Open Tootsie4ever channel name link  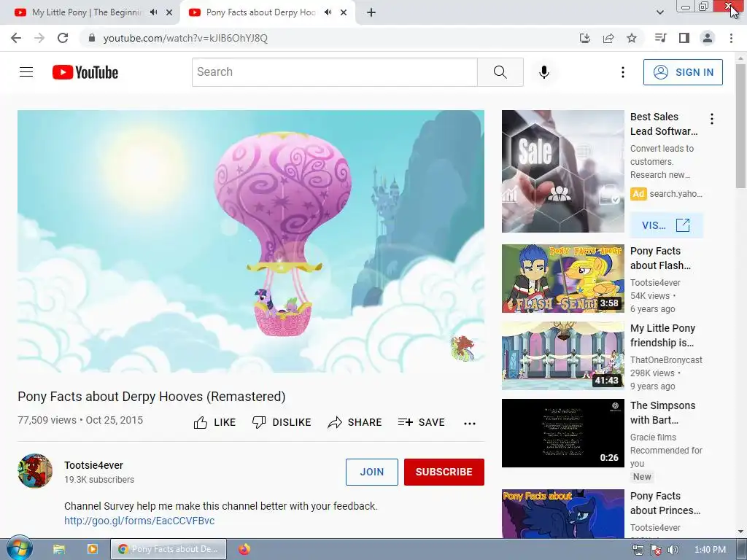click(93, 465)
